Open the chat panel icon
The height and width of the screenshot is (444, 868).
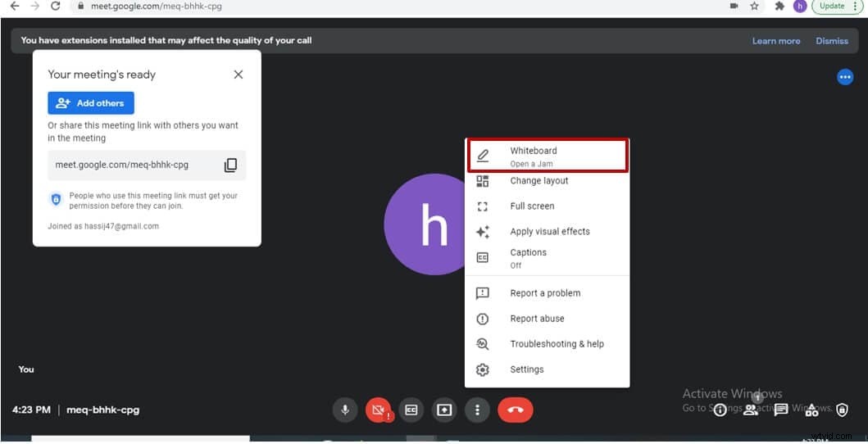pos(781,410)
